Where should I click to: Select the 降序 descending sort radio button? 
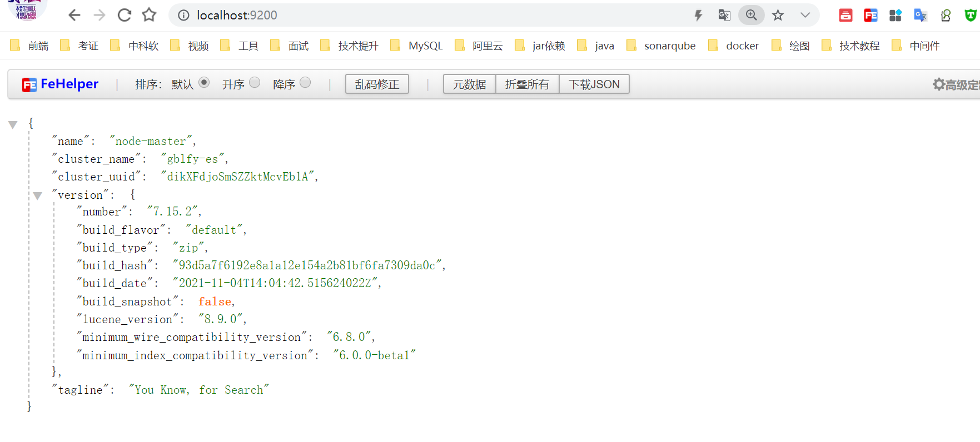(305, 83)
